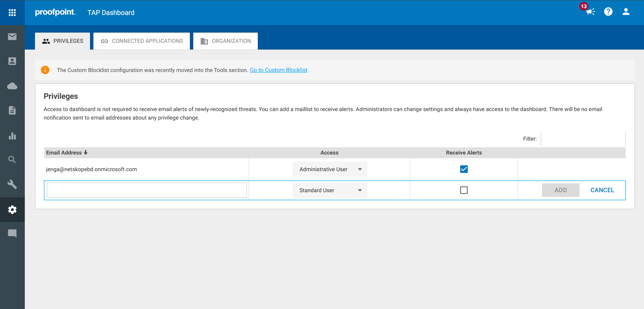
Task: Switch to the Organization tab
Action: click(x=226, y=41)
